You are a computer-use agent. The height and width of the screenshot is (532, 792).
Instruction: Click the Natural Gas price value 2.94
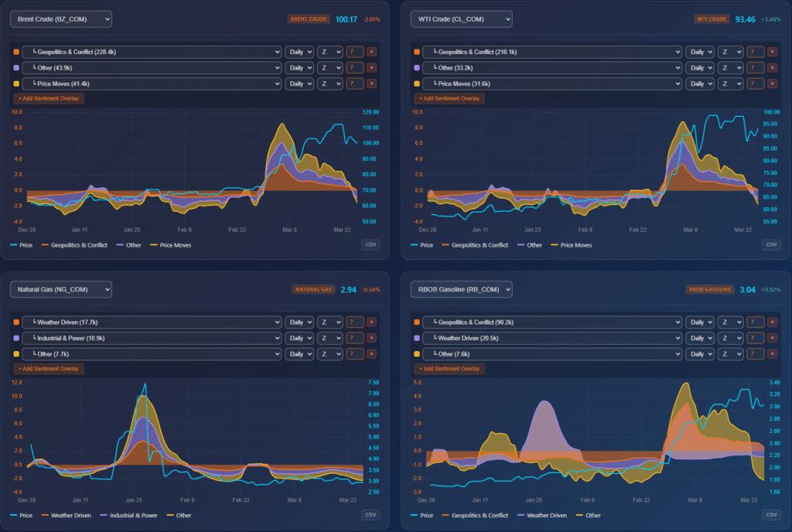[x=349, y=290]
